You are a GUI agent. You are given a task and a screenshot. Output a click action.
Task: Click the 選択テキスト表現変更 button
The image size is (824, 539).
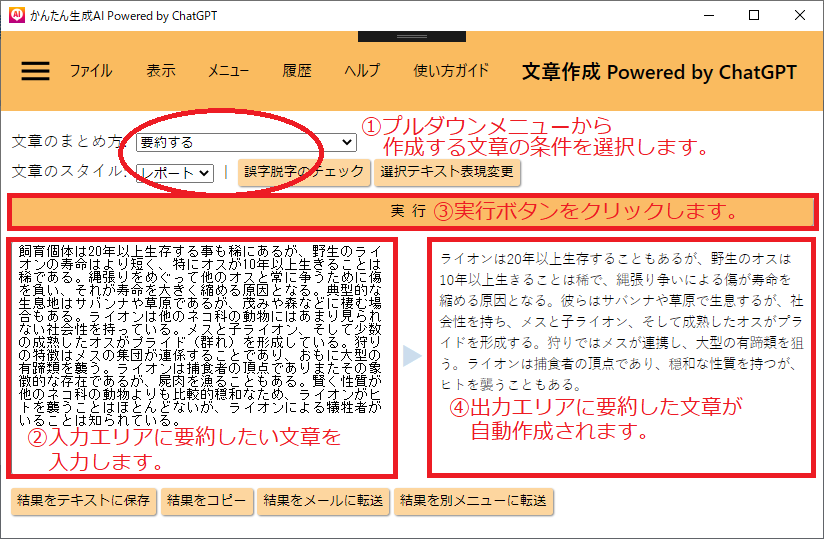coord(447,172)
